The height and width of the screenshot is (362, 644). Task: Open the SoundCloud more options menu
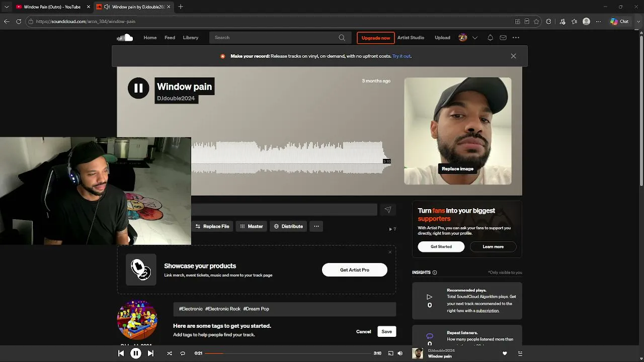pyautogui.click(x=516, y=38)
